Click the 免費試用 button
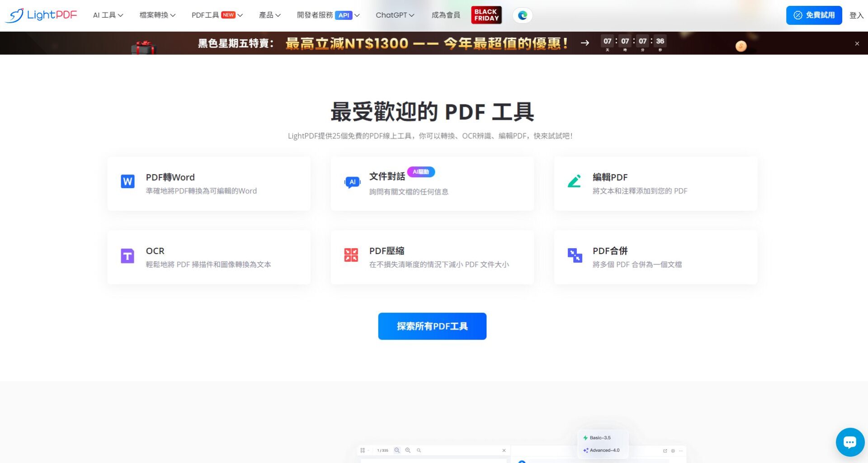Viewport: 868px width, 463px height. tap(814, 15)
